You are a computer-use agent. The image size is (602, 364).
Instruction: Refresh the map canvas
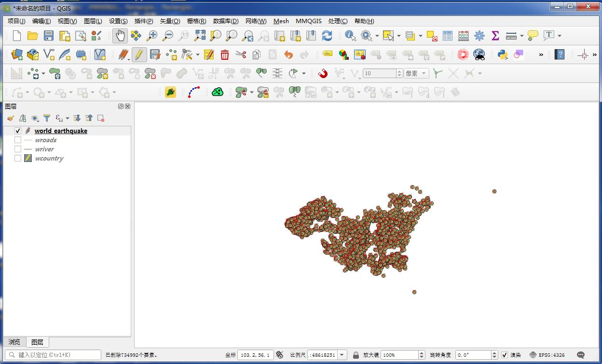(x=327, y=36)
